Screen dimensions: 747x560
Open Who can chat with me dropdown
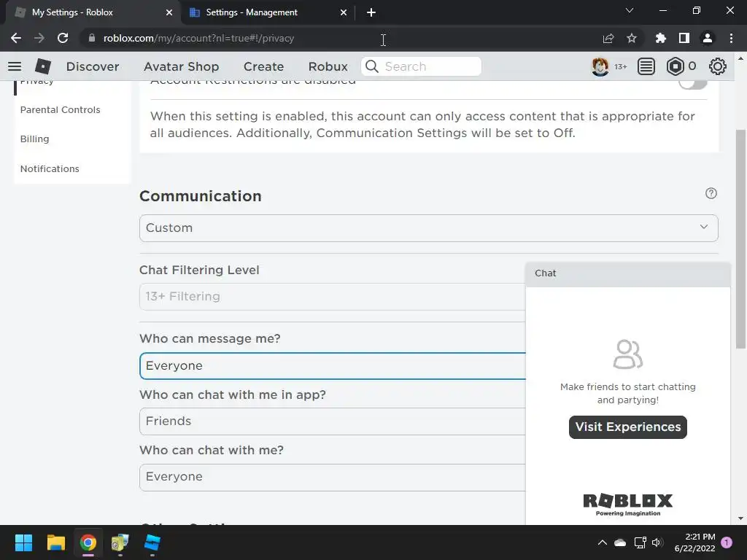click(333, 477)
